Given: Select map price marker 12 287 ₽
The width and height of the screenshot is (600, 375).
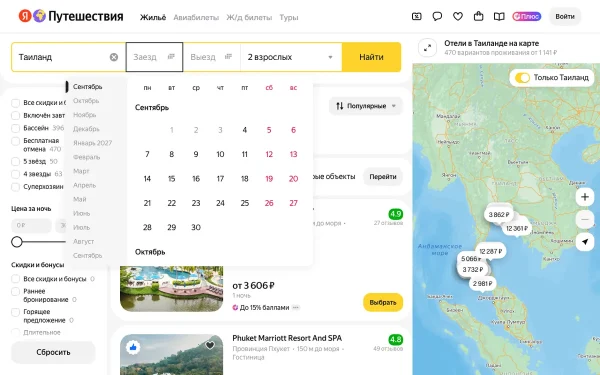Looking at the screenshot, I should pyautogui.click(x=491, y=251).
